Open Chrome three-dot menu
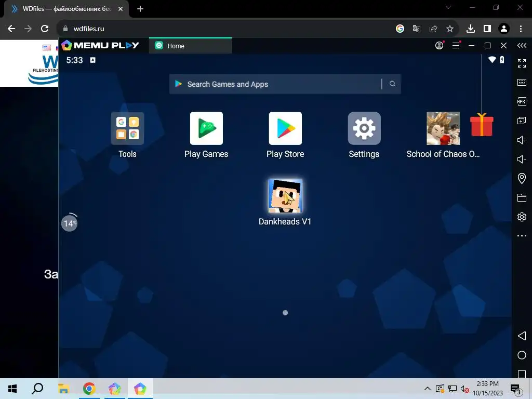The image size is (532, 399). pyautogui.click(x=521, y=29)
